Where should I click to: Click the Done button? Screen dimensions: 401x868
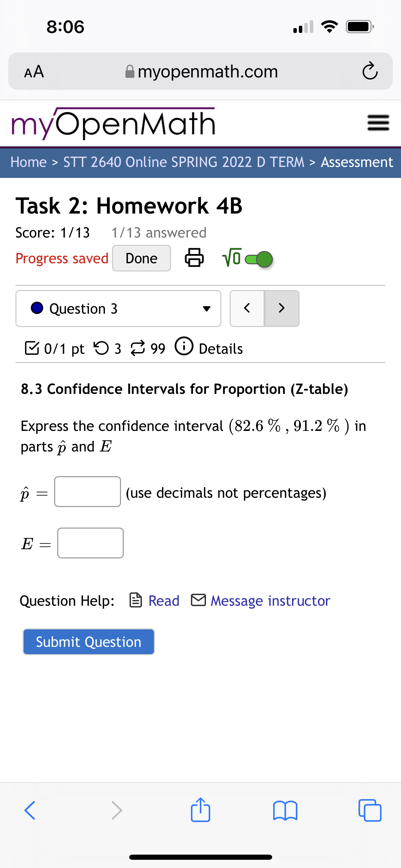tap(141, 258)
